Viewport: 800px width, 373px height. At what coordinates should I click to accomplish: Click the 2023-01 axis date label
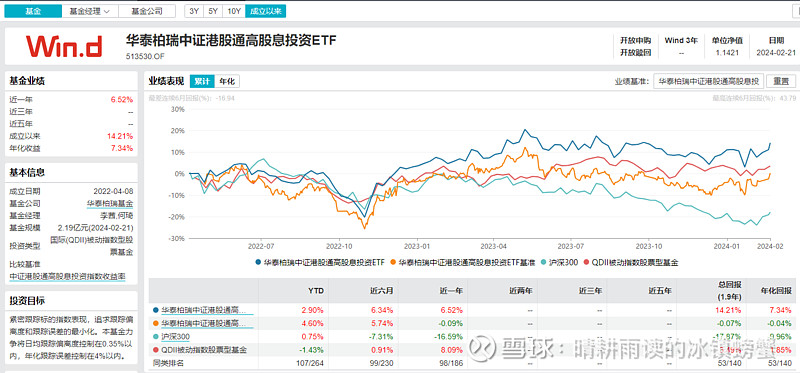pos(417,245)
